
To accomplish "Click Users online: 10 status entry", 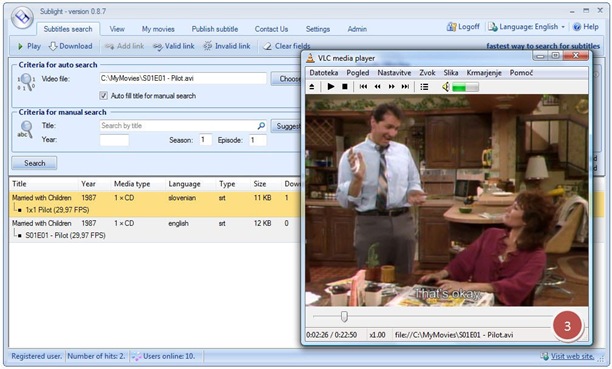I will tap(164, 356).
